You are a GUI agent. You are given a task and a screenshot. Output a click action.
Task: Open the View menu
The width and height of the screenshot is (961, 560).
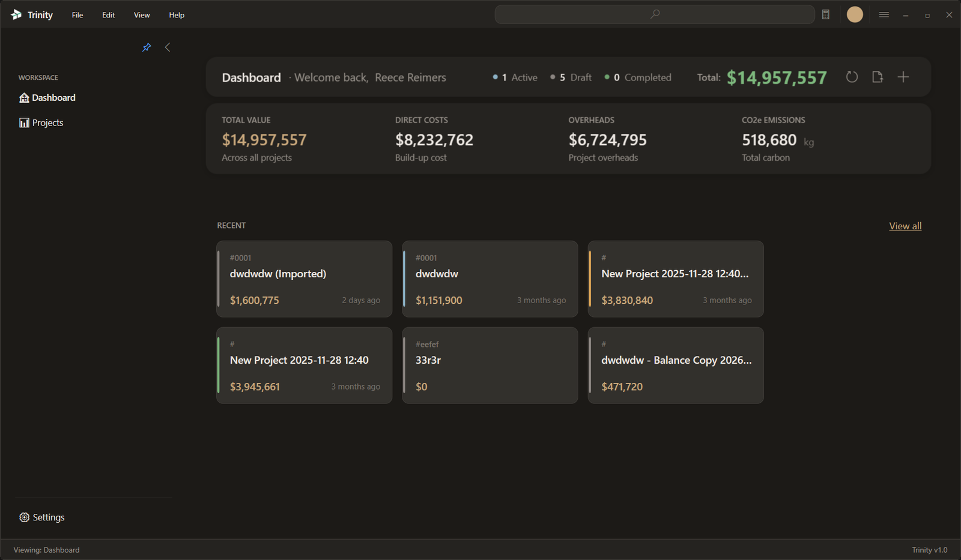pyautogui.click(x=142, y=15)
